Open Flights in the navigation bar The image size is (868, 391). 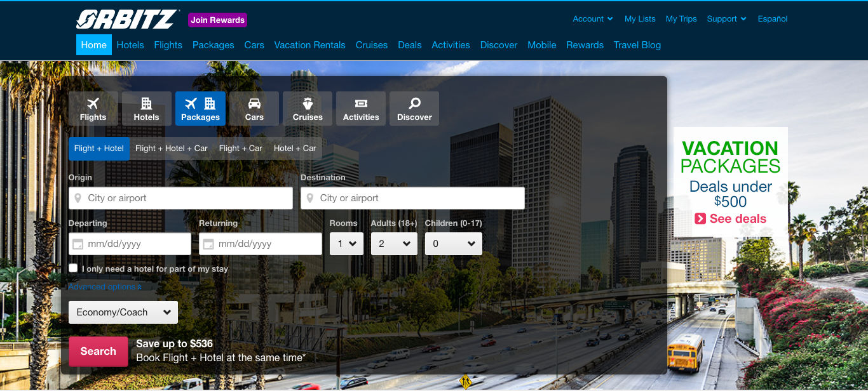point(168,45)
